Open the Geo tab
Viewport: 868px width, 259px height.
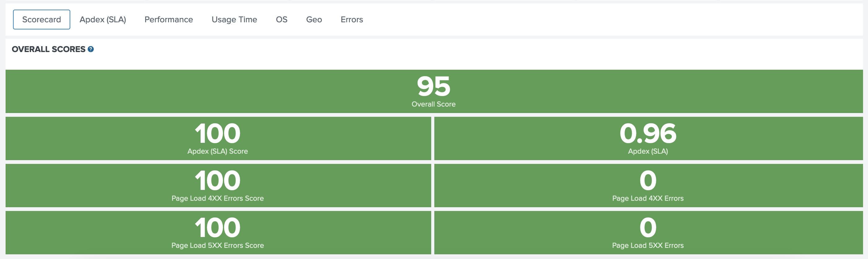tap(314, 20)
